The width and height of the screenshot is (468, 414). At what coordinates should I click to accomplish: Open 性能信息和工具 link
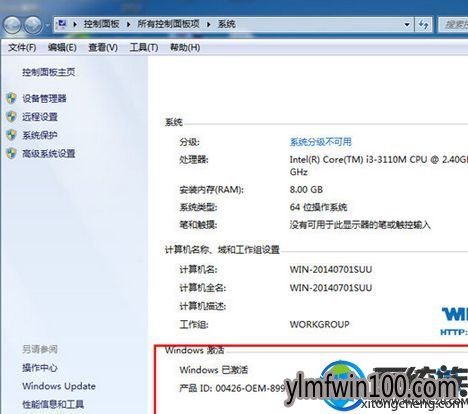[x=53, y=404]
